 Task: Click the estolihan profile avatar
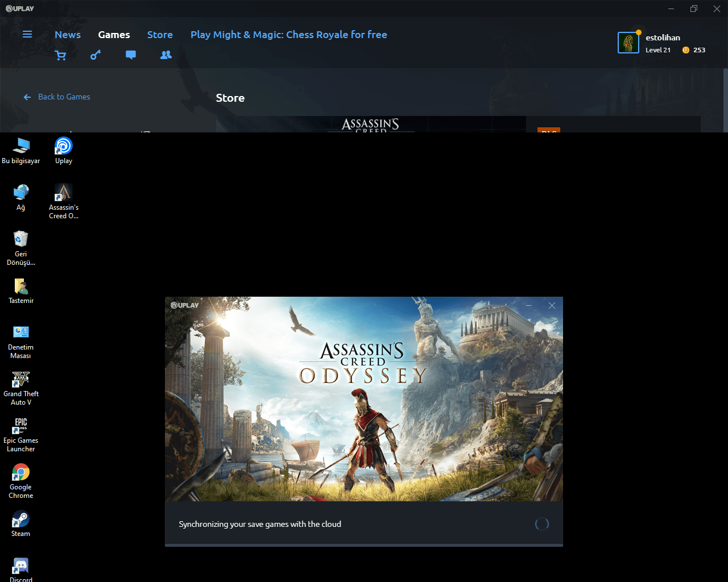click(628, 43)
